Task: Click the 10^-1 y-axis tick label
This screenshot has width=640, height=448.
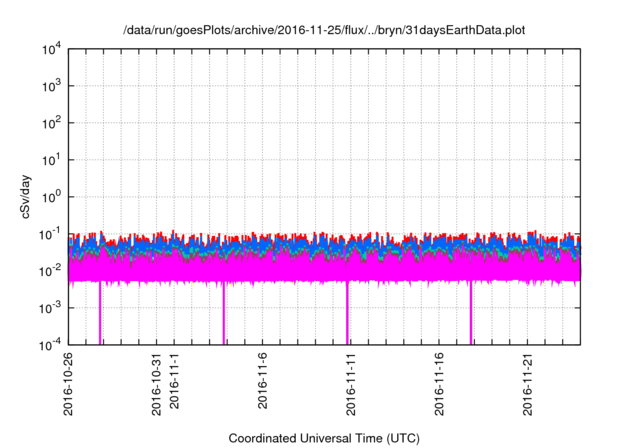Action: point(51,234)
